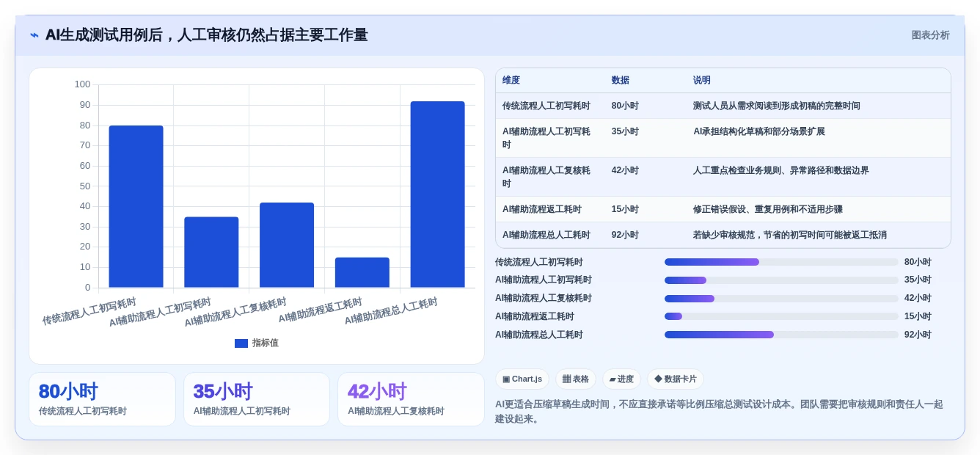Click the 80小时 cell in the table
Screen dimensions: 980x455
tap(625, 106)
